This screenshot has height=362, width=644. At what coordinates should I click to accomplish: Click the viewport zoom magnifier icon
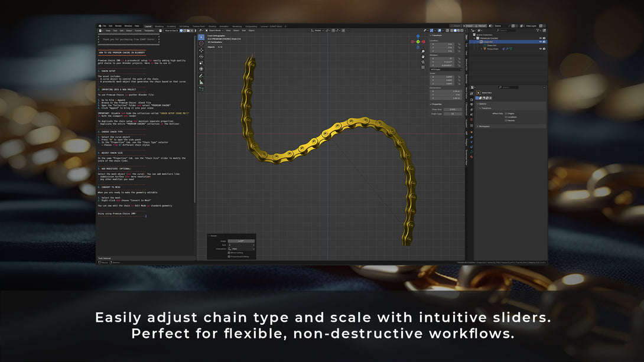tap(423, 51)
